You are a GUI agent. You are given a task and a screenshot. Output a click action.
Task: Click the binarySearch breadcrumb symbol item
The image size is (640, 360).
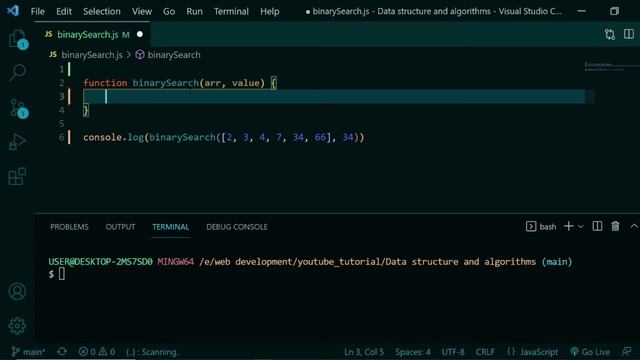(x=174, y=55)
